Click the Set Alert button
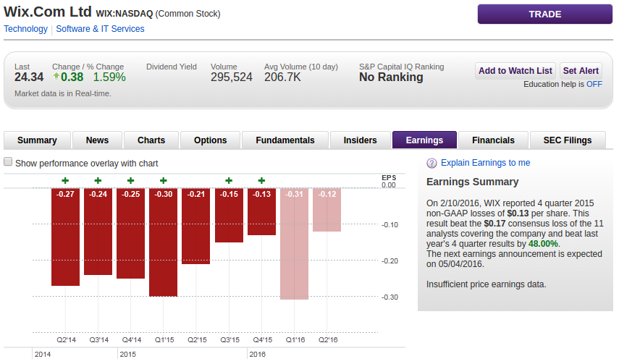Viewport: 619px width, 364px height. click(581, 71)
